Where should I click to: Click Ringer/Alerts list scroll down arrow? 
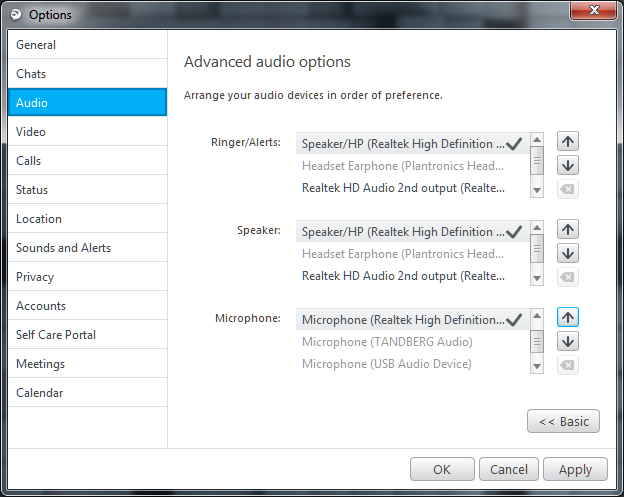537,190
